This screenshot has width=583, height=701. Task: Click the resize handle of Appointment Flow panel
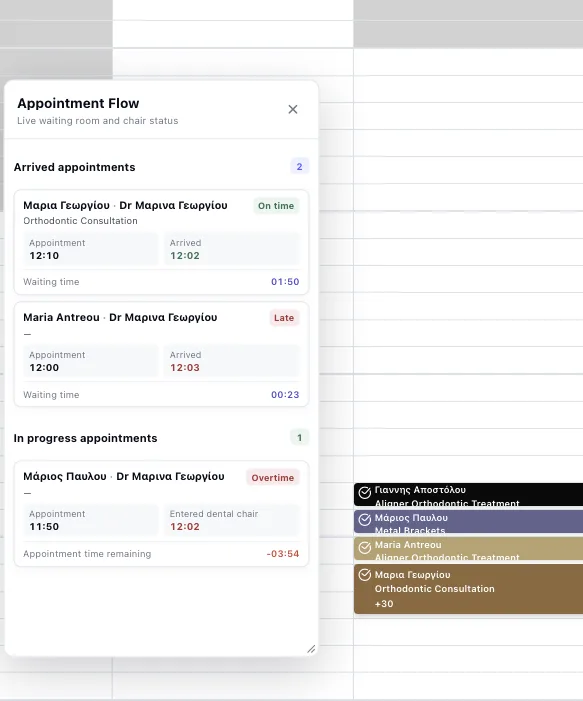pyautogui.click(x=311, y=649)
